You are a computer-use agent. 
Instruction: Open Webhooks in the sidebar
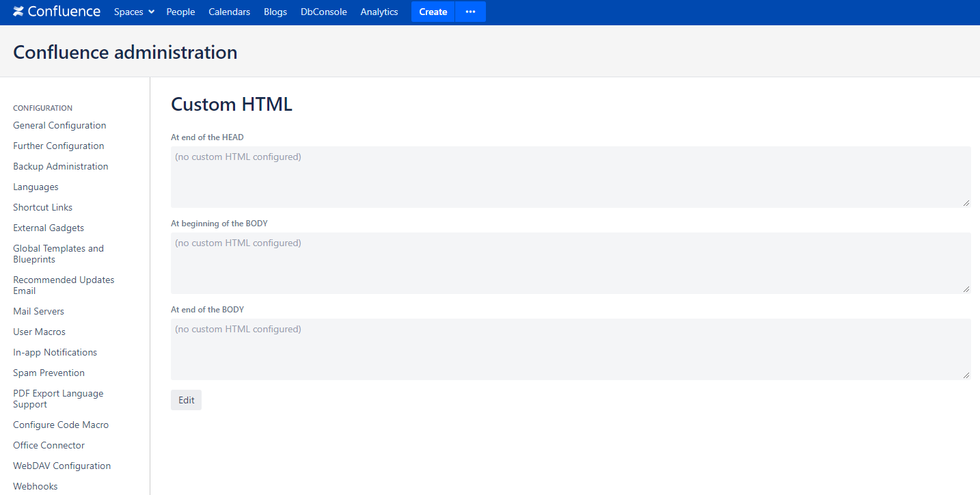pos(36,486)
